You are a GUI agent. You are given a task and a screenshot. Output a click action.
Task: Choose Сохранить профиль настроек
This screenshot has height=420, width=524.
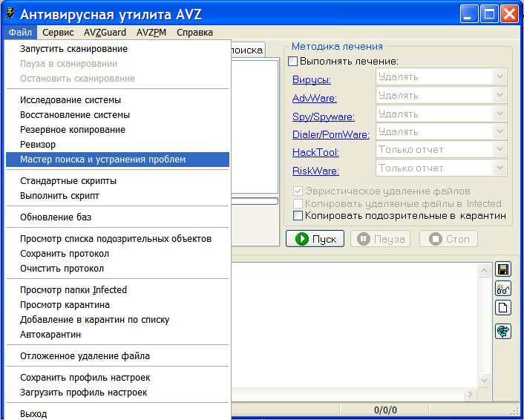pyautogui.click(x=117, y=378)
